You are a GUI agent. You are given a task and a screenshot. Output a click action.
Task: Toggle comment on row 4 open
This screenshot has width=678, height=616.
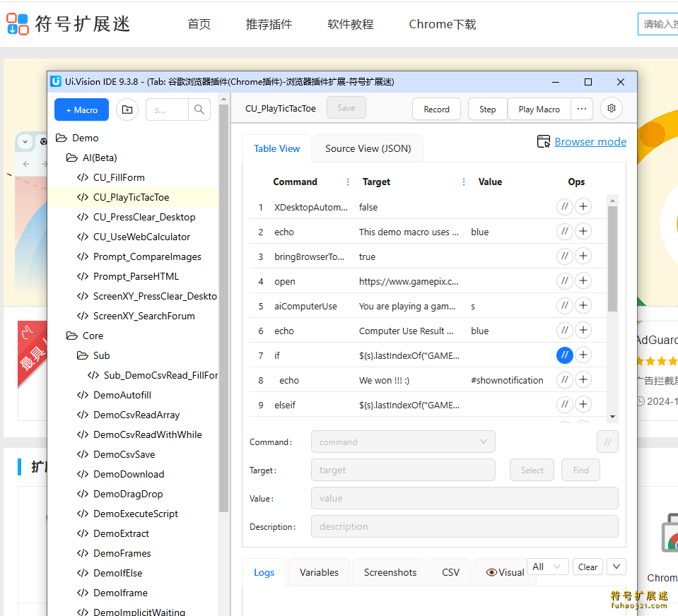pyautogui.click(x=565, y=280)
